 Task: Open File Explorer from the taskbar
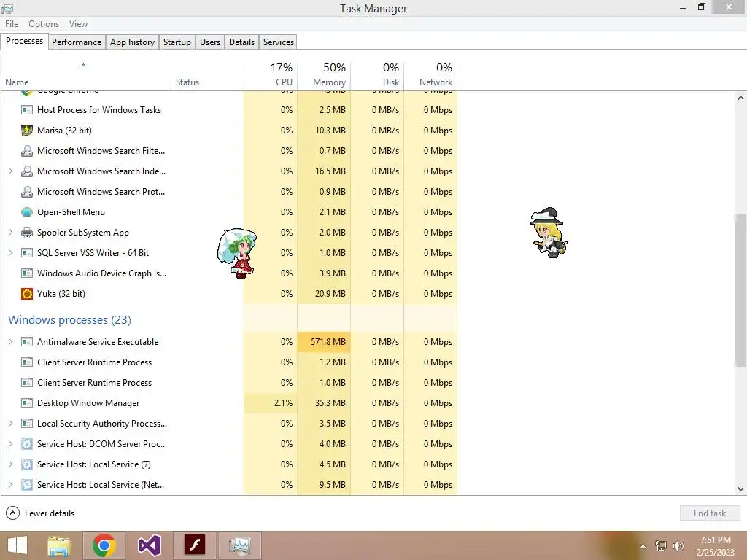tap(60, 545)
